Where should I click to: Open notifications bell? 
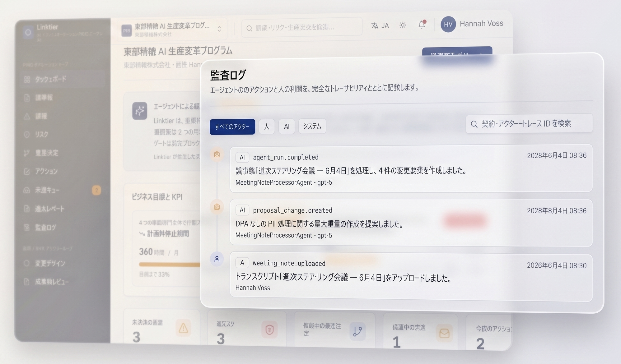point(422,24)
